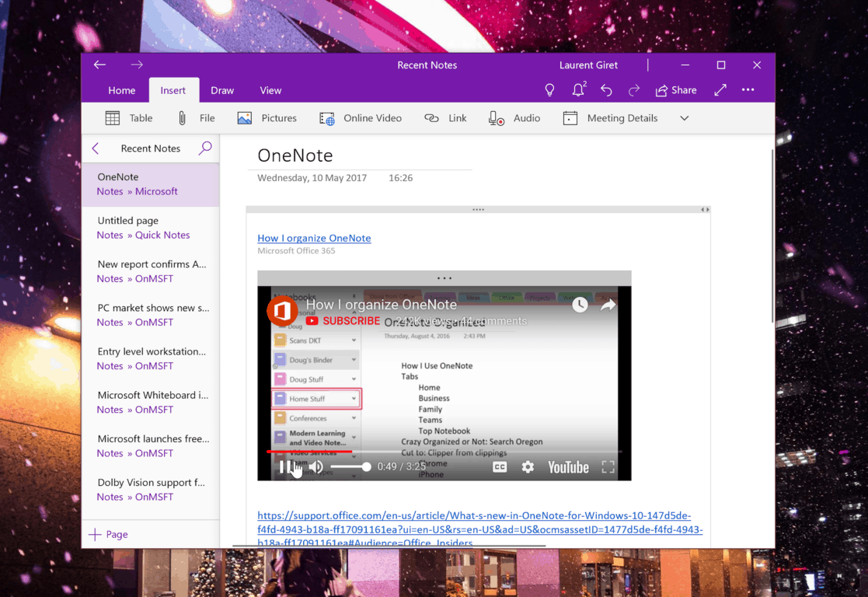This screenshot has width=868, height=597.
Task: Click the Office channel logo on the video
Action: 282,311
